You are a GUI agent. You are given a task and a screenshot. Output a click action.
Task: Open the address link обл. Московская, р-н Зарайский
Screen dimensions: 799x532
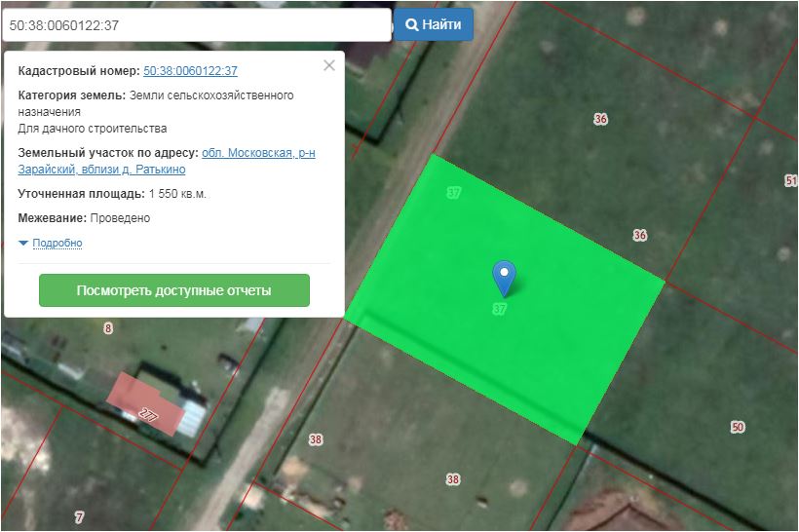[x=167, y=161]
